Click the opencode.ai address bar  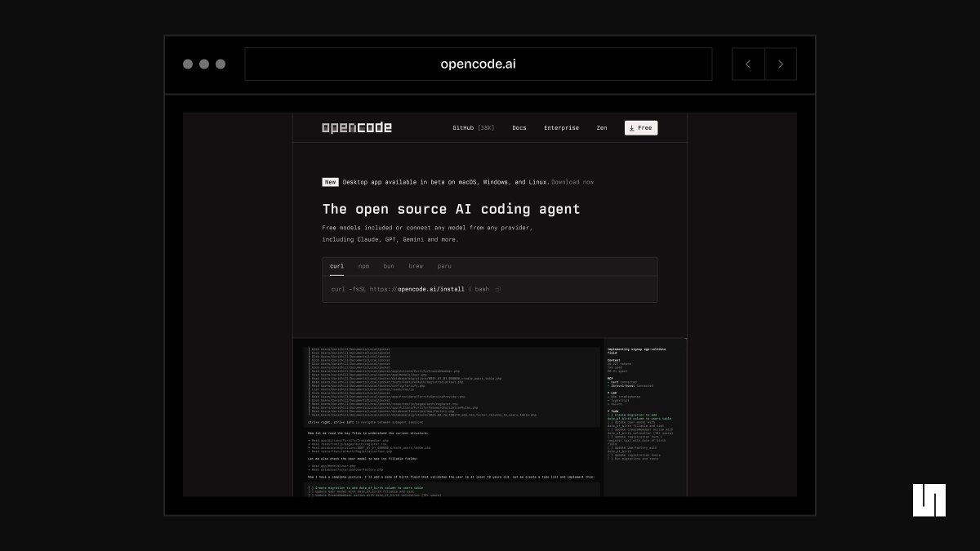tap(478, 64)
